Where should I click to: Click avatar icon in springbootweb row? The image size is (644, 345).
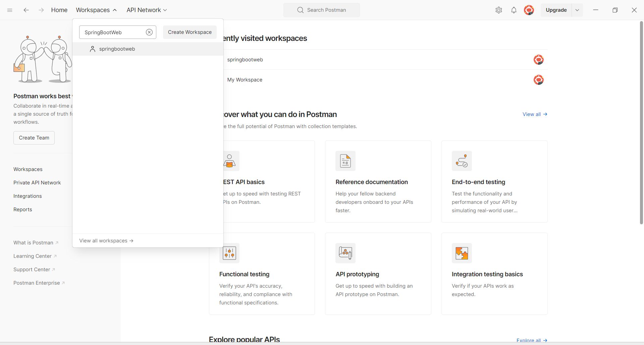539,60
